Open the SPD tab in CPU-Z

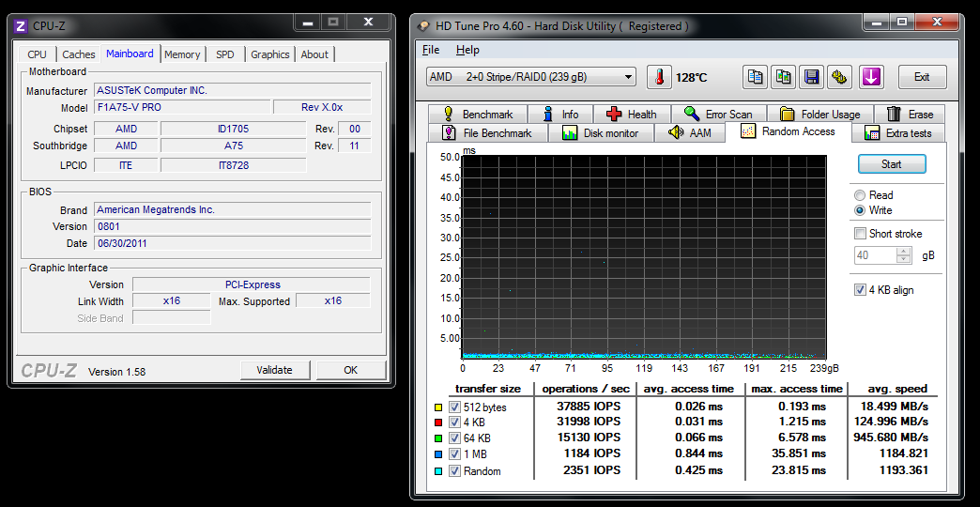click(x=225, y=54)
